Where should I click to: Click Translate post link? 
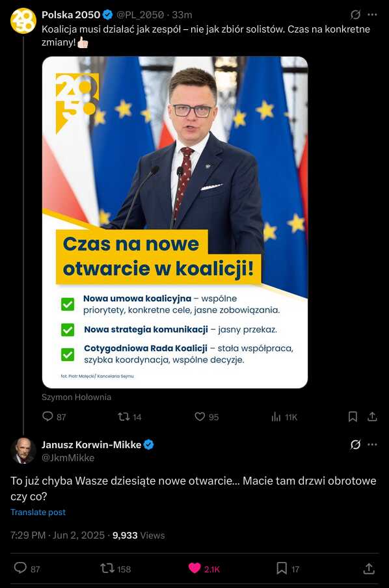(x=38, y=513)
